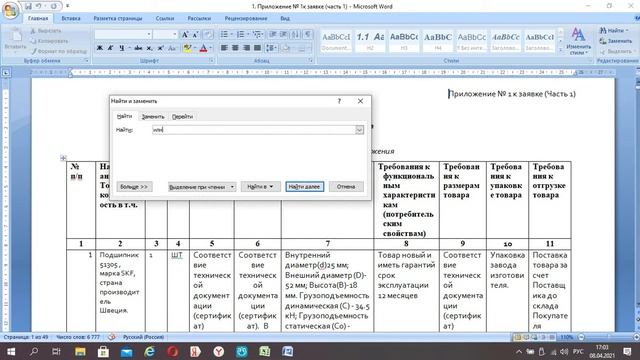Screen dimensions: 640x360
Task: Save the document from quick access toolbar
Action: click(28, 6)
